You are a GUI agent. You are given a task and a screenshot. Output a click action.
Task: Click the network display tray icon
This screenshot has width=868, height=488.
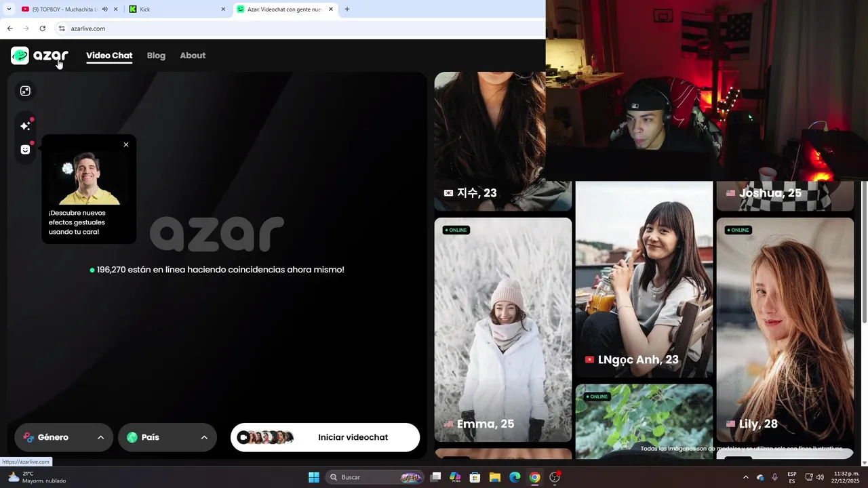click(x=809, y=477)
